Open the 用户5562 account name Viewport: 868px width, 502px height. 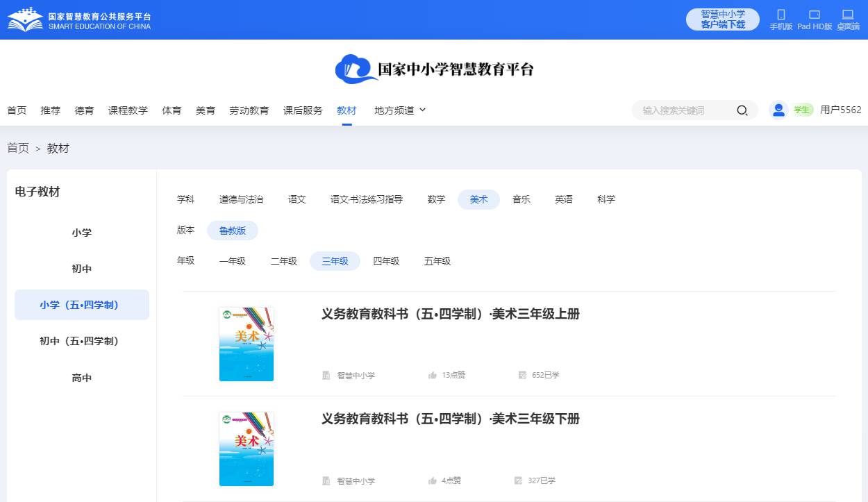pos(841,110)
